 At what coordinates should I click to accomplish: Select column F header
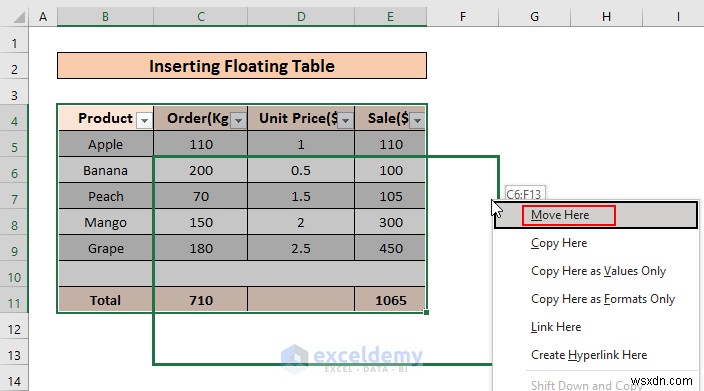(x=462, y=17)
